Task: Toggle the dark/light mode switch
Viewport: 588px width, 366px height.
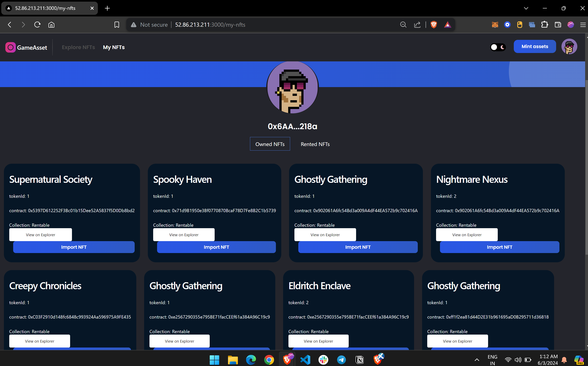Action: coord(498,47)
